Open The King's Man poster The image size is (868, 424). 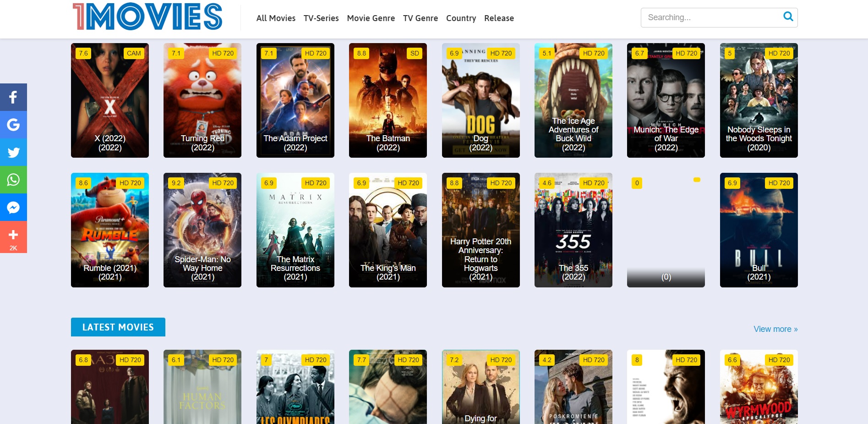pyautogui.click(x=388, y=230)
